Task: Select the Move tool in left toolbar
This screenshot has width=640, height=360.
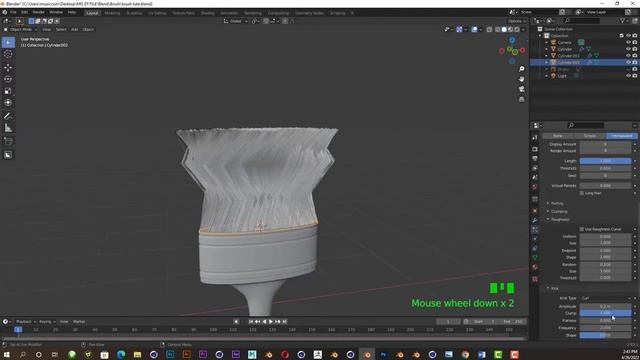Action: pyautogui.click(x=8, y=68)
